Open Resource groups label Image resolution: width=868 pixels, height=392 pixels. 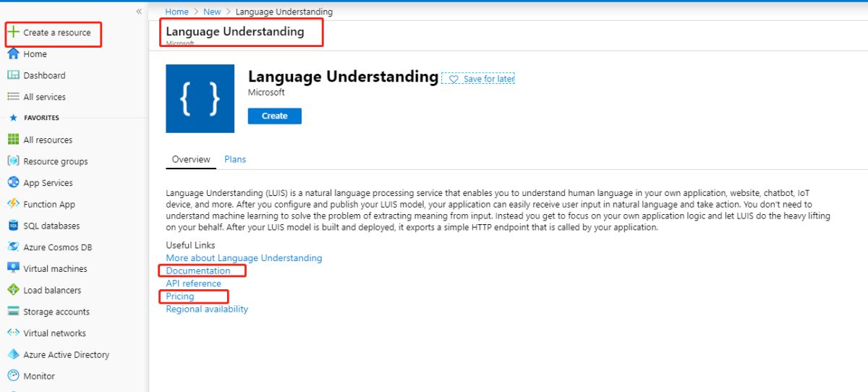point(56,161)
